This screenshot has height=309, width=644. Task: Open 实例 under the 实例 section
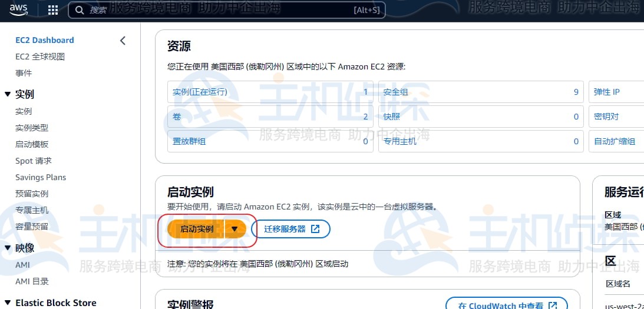click(24, 112)
